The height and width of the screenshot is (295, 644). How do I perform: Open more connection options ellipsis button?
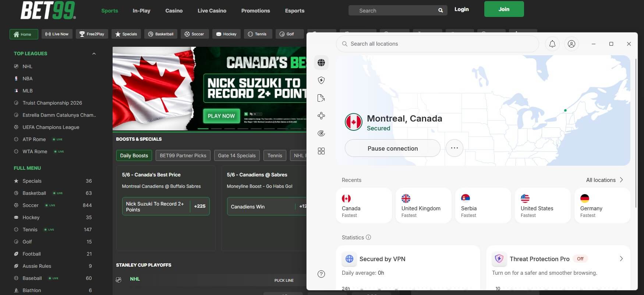click(454, 148)
